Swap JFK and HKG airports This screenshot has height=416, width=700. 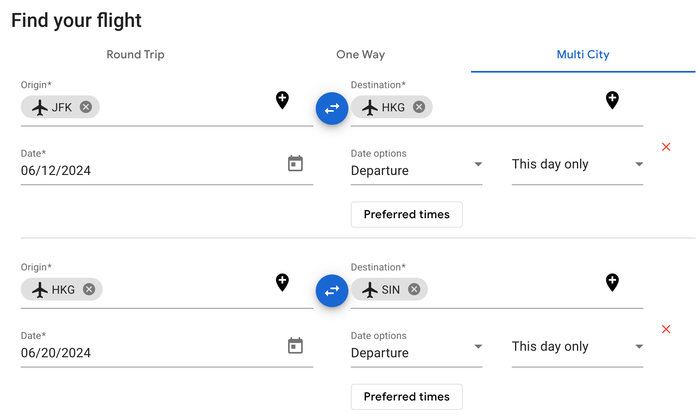click(332, 108)
